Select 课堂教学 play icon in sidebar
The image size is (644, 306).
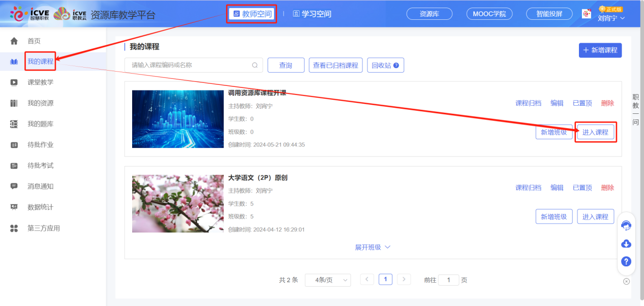(x=13, y=81)
